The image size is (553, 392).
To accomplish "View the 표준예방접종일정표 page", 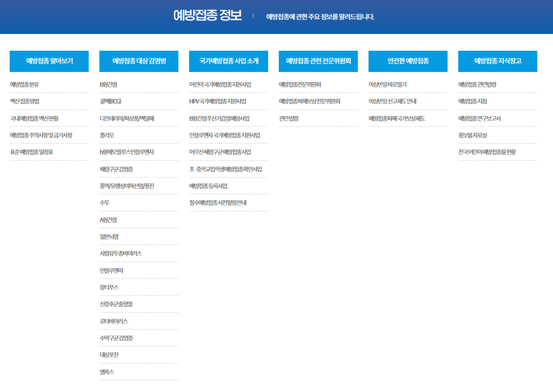I will [x=31, y=152].
